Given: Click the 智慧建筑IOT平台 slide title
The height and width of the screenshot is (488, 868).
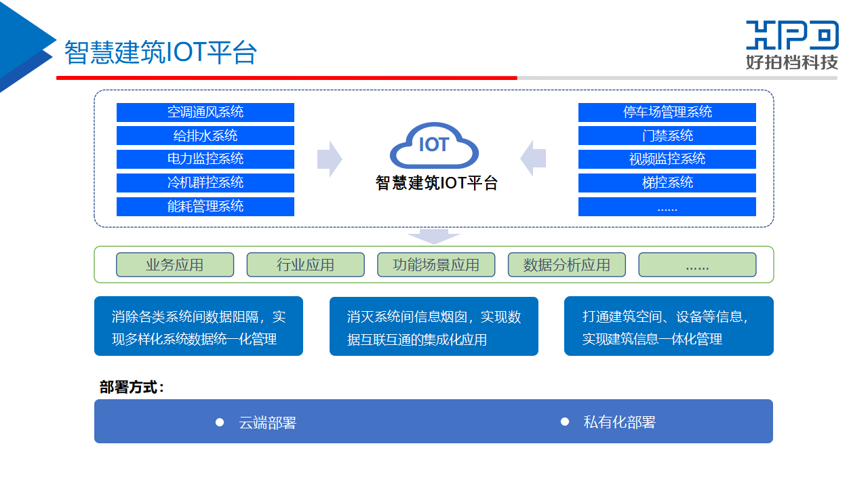Looking at the screenshot, I should 161,52.
